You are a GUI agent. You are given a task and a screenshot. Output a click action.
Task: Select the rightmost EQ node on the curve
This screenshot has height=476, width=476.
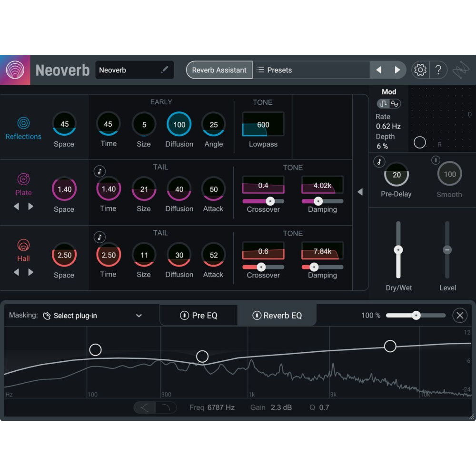[390, 346]
